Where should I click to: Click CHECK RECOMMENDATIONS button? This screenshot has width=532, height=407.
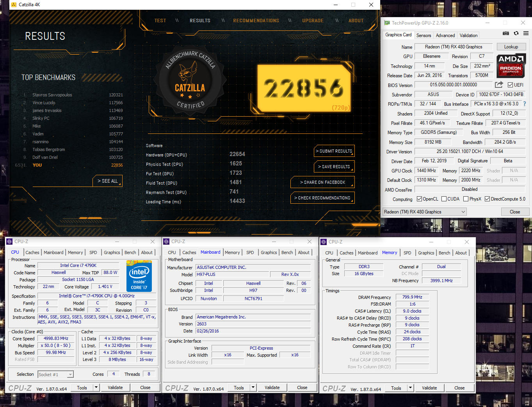pyautogui.click(x=323, y=198)
